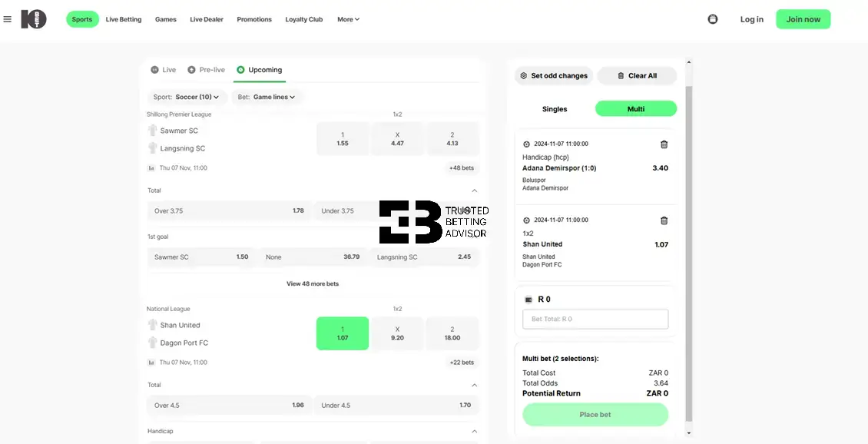
Task: Switch betslip to Singles
Action: 555,109
